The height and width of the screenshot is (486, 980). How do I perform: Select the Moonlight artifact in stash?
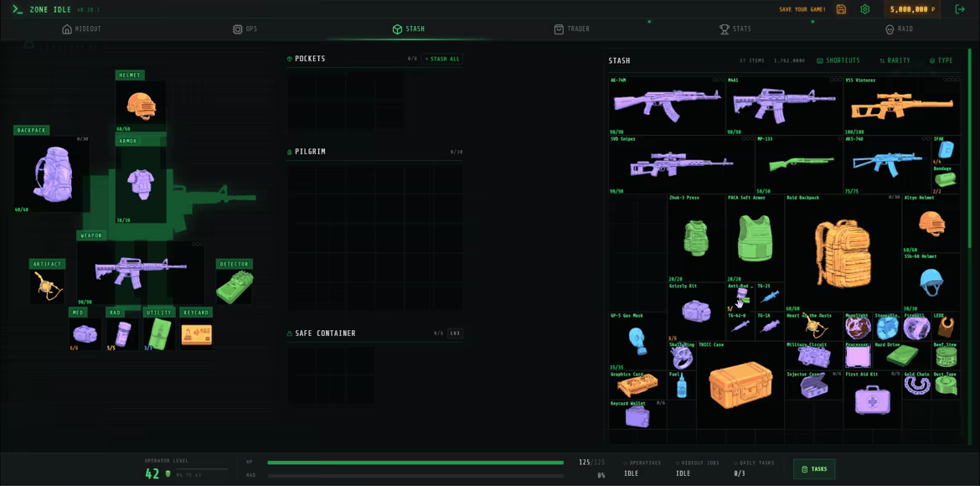(x=858, y=326)
